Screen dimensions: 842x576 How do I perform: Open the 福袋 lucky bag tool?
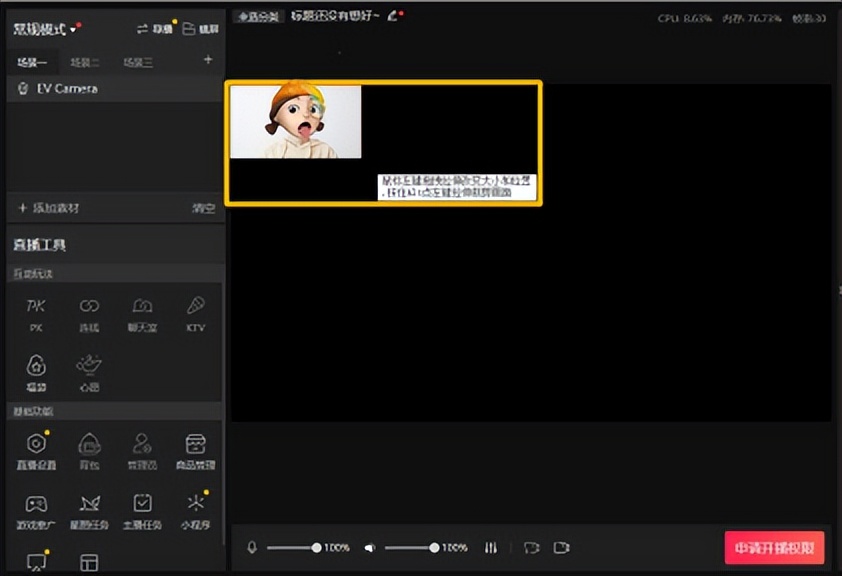(36, 371)
